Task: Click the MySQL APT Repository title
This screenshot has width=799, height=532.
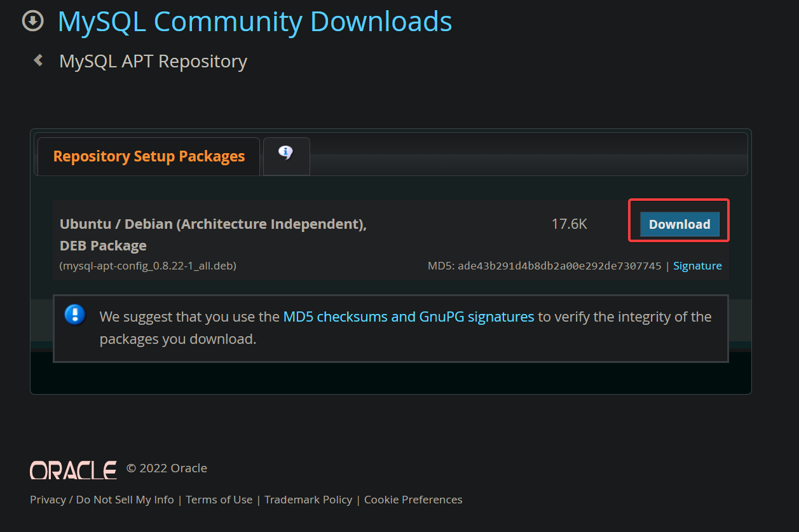Action: coord(153,61)
